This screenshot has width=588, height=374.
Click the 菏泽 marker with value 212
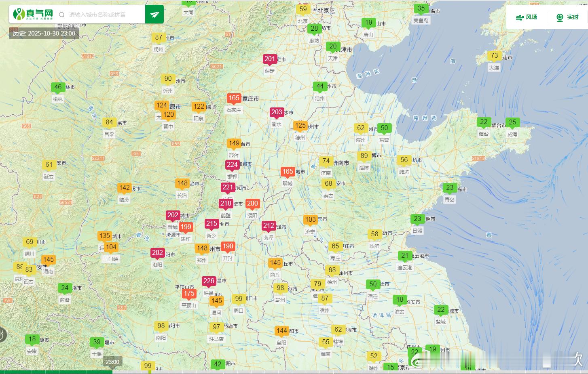[x=269, y=227]
